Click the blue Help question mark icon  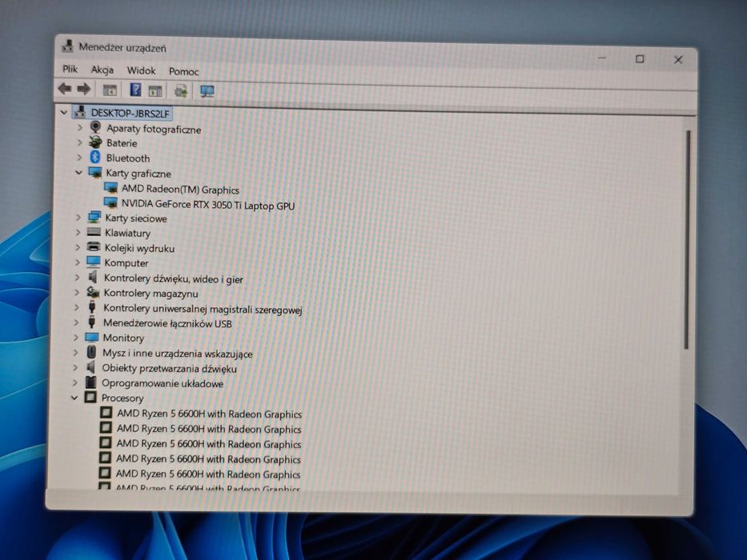(x=135, y=90)
